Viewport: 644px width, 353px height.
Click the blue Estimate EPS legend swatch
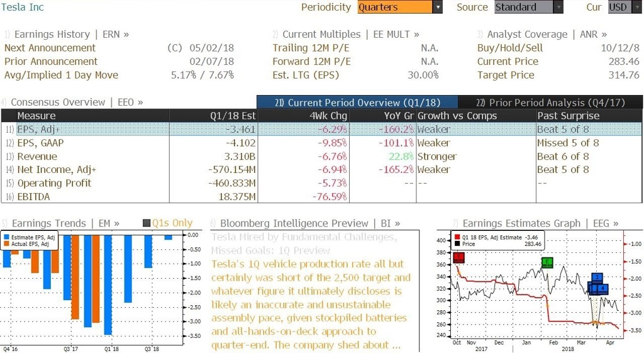click(6, 237)
